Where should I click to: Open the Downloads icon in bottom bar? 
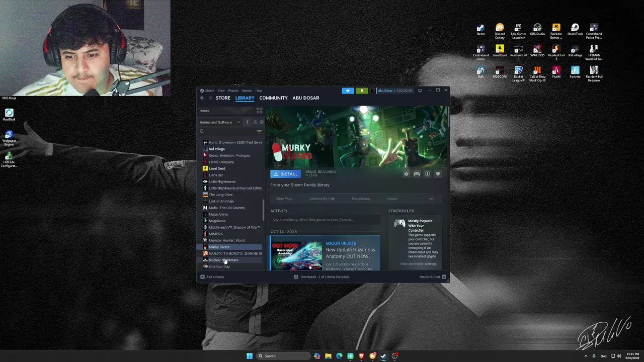point(296,277)
